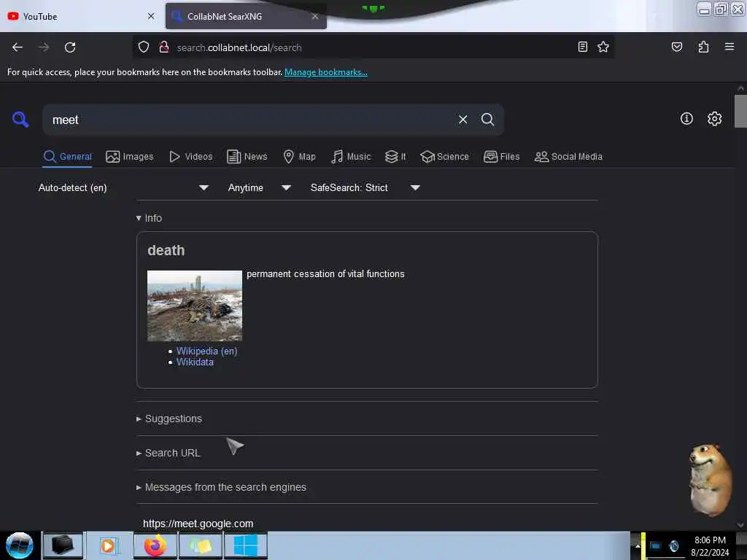This screenshot has height=560, width=747.
Task: Collapse the Info section
Action: (149, 218)
